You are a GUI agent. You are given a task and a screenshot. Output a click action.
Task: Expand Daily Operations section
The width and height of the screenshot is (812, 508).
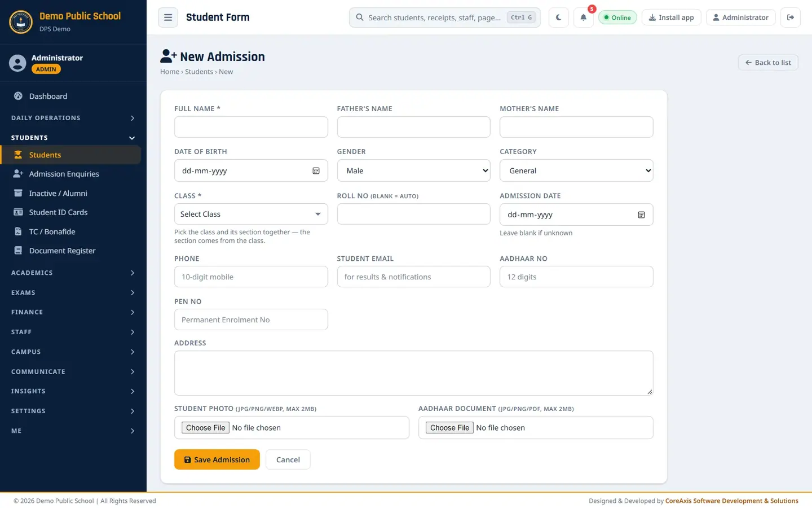point(73,118)
